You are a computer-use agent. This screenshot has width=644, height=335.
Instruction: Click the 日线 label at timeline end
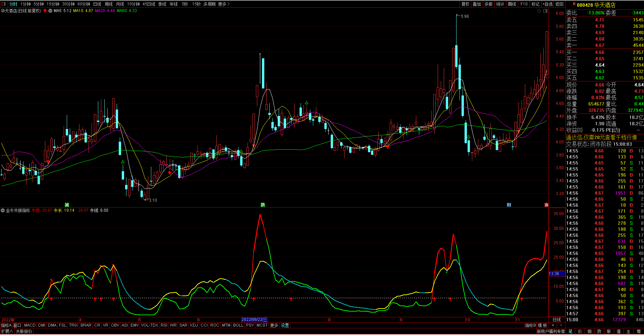click(557, 320)
